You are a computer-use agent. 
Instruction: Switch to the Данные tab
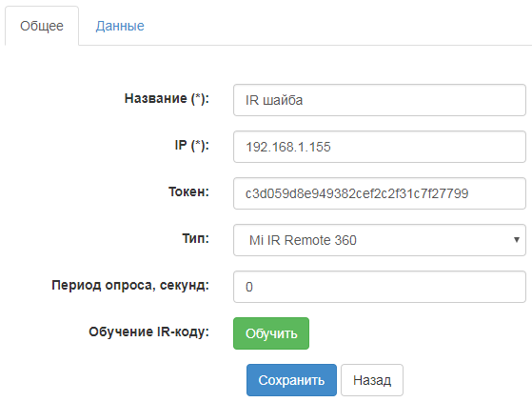click(x=120, y=26)
